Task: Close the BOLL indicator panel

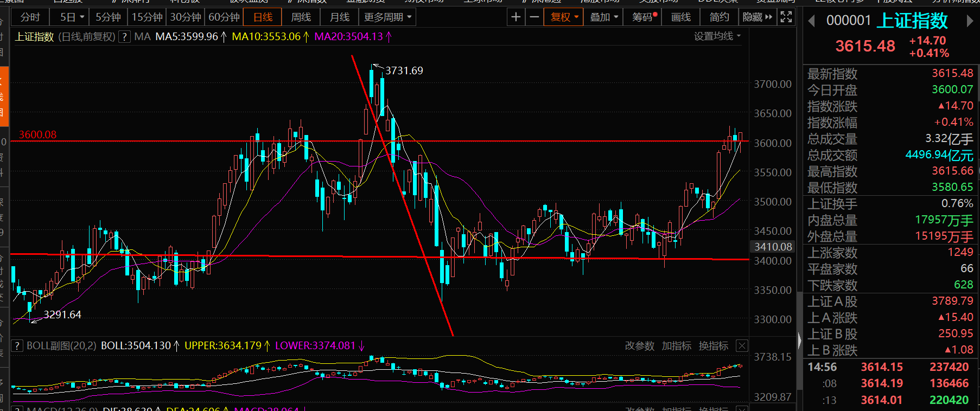Action: point(742,346)
